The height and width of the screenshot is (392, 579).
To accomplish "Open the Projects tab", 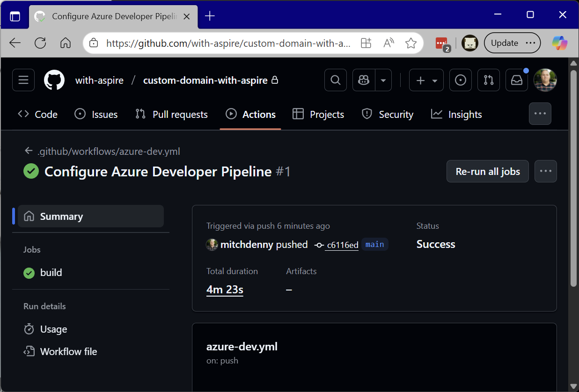I will pos(318,114).
